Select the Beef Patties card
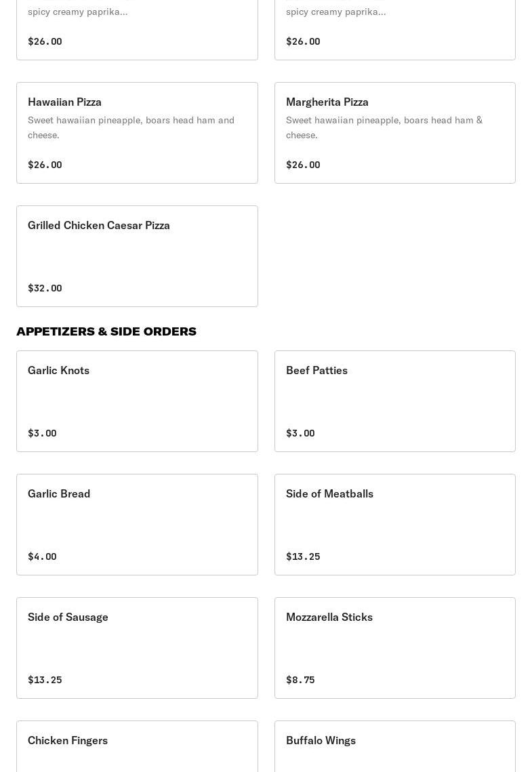Image resolution: width=532 pixels, height=772 pixels. point(394,401)
